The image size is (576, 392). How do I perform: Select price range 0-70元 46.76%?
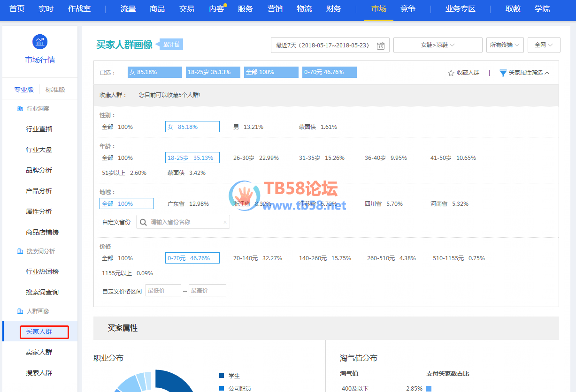[192, 258]
